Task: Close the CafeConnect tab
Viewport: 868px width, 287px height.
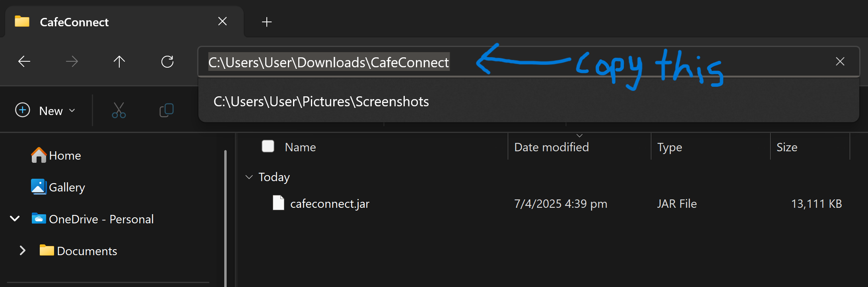Action: (x=223, y=21)
